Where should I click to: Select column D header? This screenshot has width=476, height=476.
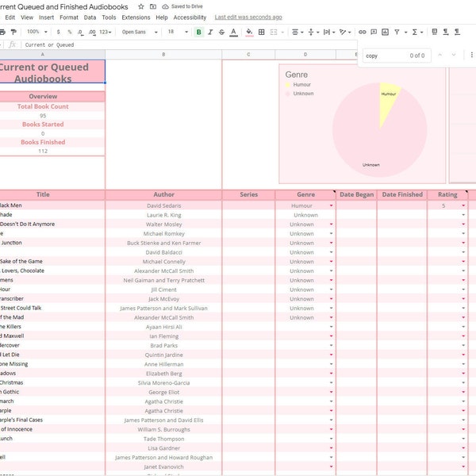point(305,54)
